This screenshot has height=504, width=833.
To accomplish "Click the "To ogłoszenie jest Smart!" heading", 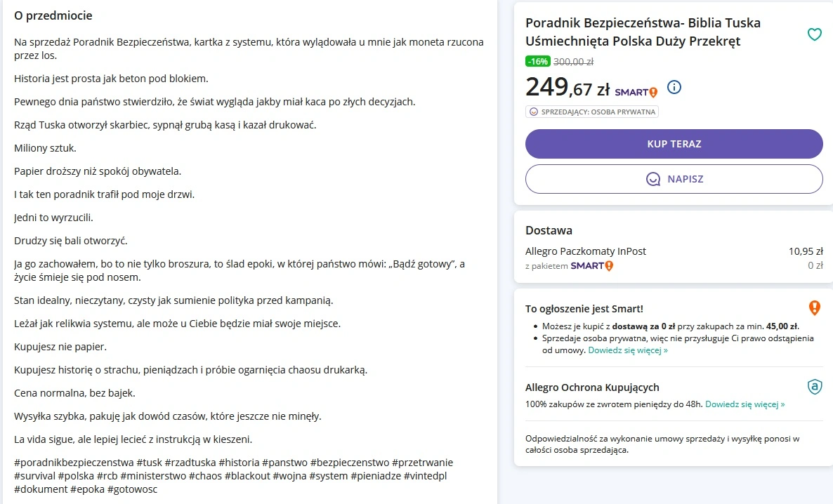I will point(584,309).
